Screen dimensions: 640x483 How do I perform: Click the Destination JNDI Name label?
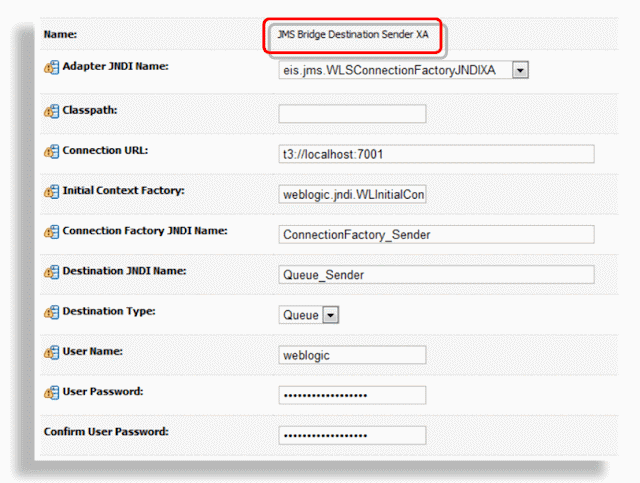tap(124, 271)
